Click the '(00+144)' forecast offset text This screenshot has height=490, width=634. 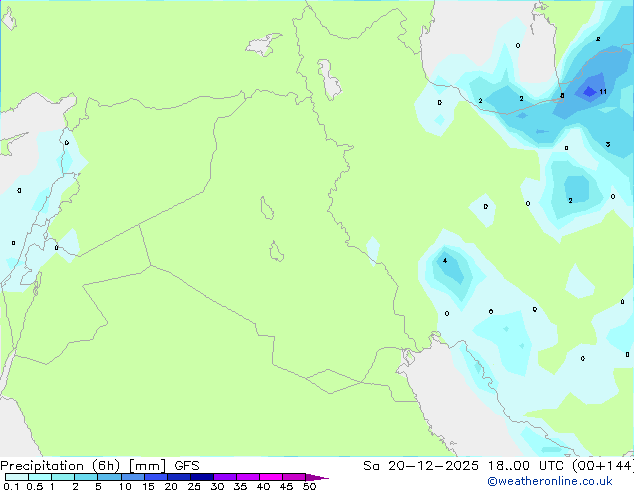(602, 466)
